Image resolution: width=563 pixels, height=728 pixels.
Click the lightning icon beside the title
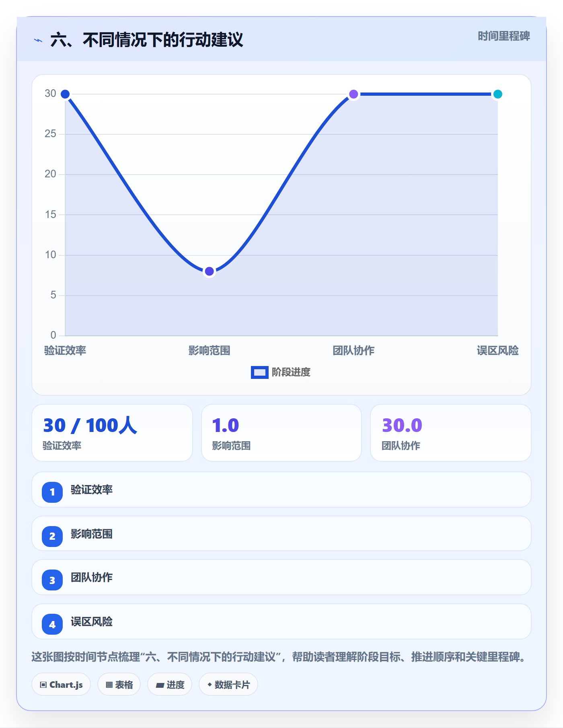click(x=38, y=40)
